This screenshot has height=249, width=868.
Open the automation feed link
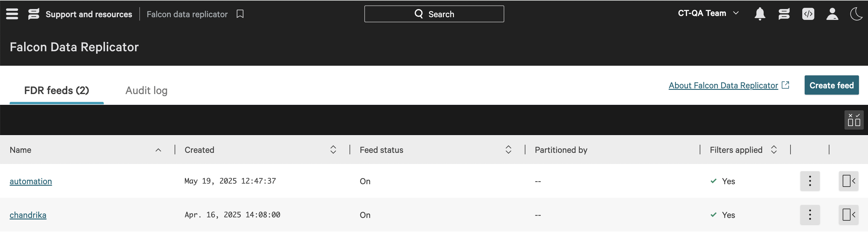pos(31,181)
